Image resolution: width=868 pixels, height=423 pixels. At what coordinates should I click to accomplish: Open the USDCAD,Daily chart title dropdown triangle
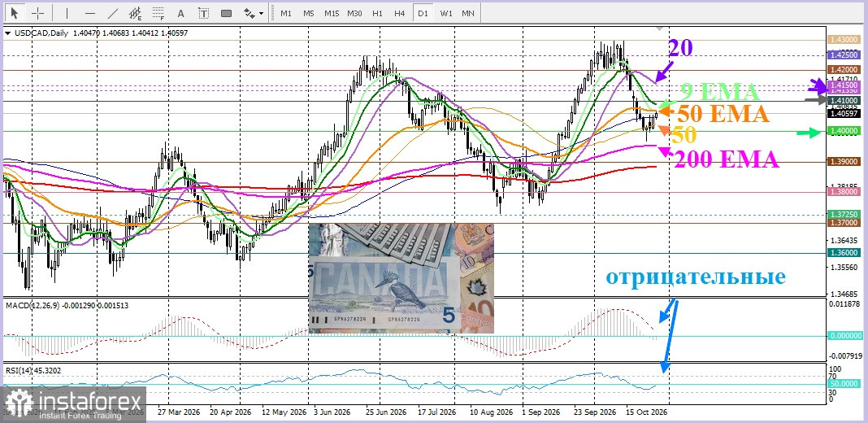pos(7,33)
